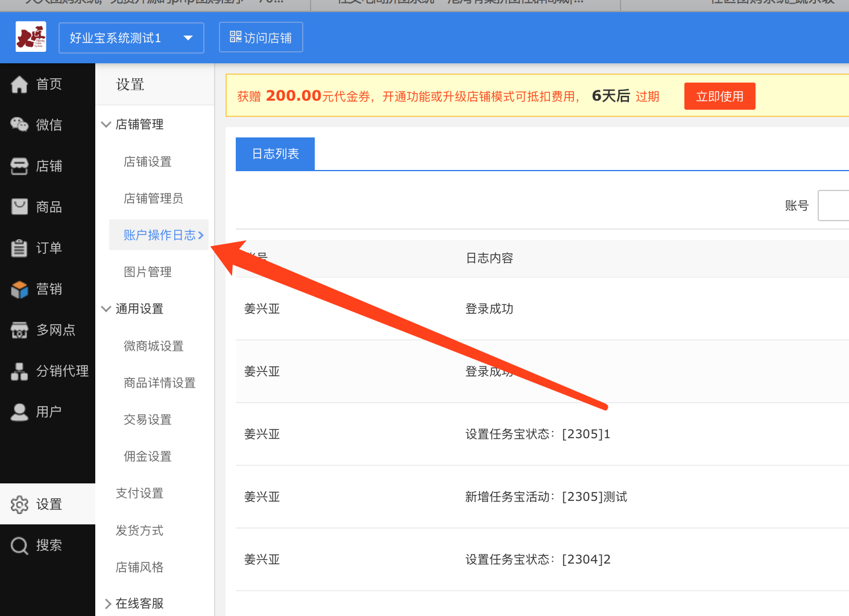Open 账户操作日志 submenu link
Screen dimensions: 849x616
[x=159, y=235]
